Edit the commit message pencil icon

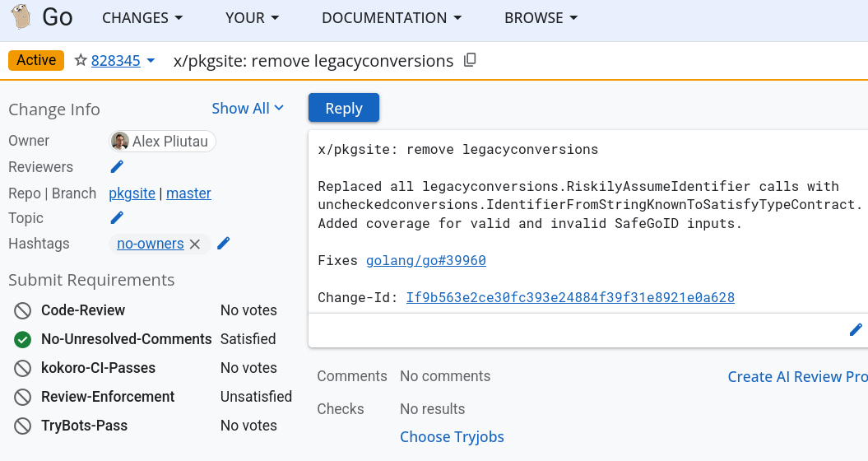(x=856, y=330)
